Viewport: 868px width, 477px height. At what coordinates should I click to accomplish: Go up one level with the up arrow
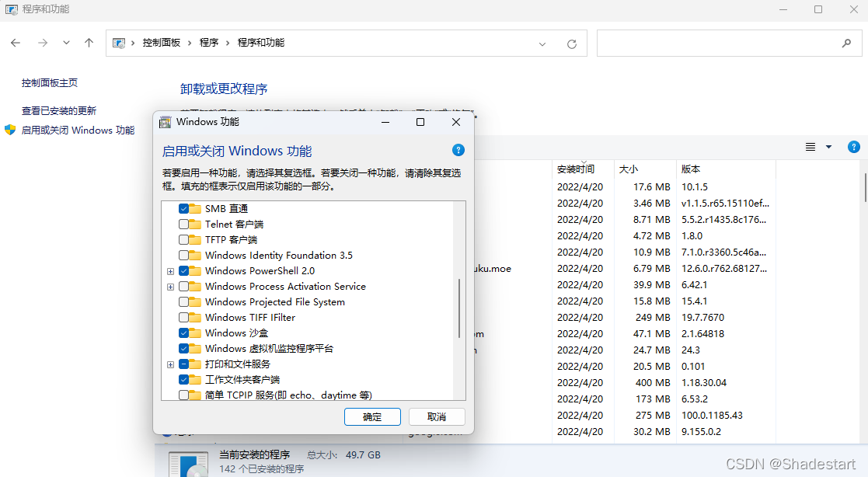[89, 43]
